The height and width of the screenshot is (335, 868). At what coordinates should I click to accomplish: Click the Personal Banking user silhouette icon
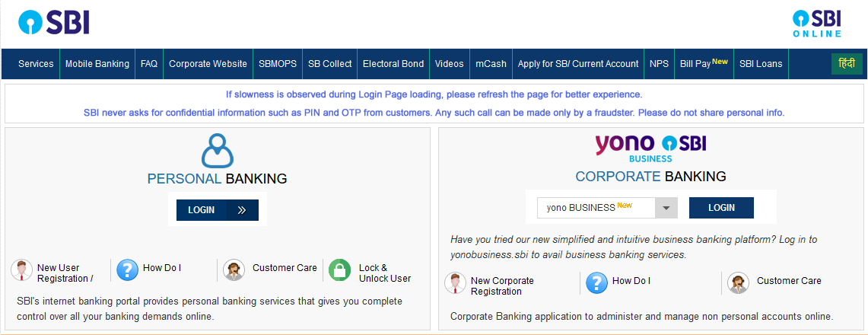(x=218, y=151)
